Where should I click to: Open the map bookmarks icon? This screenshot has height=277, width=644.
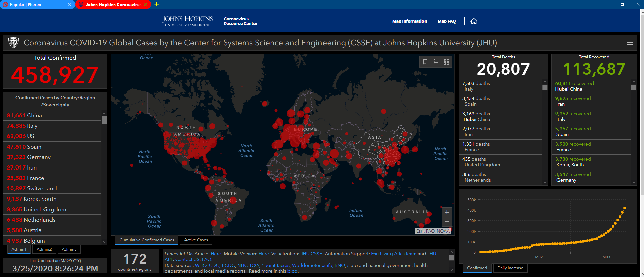point(425,62)
